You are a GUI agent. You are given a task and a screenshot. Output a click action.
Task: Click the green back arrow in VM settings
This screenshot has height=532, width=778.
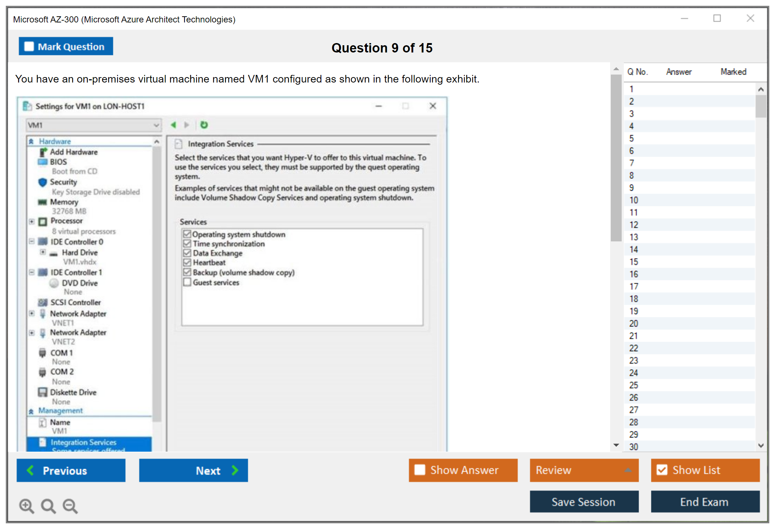click(173, 125)
